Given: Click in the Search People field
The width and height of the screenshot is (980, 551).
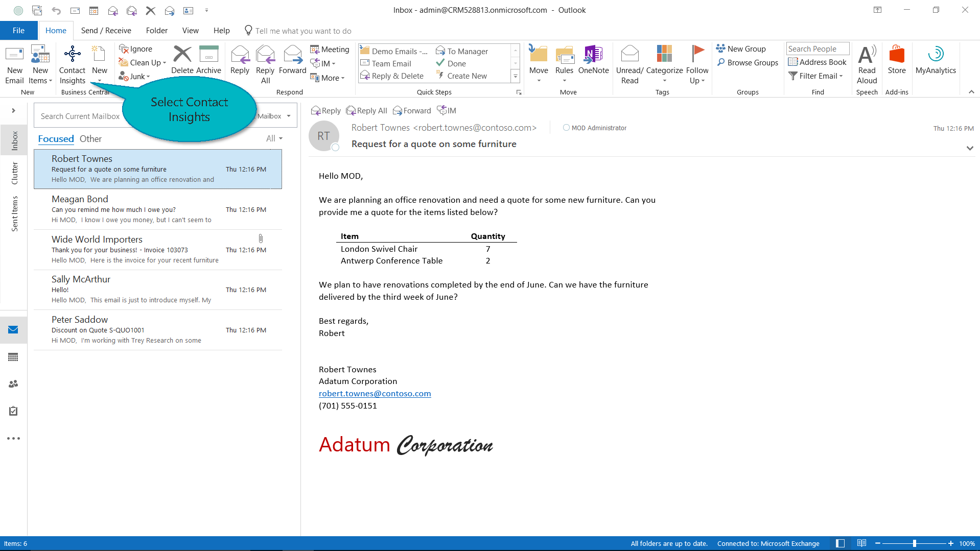Looking at the screenshot, I should 817,49.
